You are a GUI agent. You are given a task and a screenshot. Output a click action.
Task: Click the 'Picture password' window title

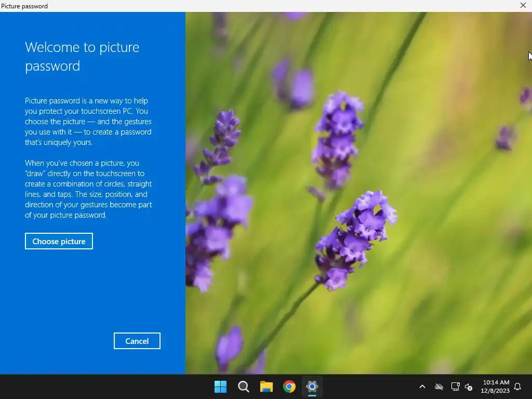pyautogui.click(x=24, y=6)
